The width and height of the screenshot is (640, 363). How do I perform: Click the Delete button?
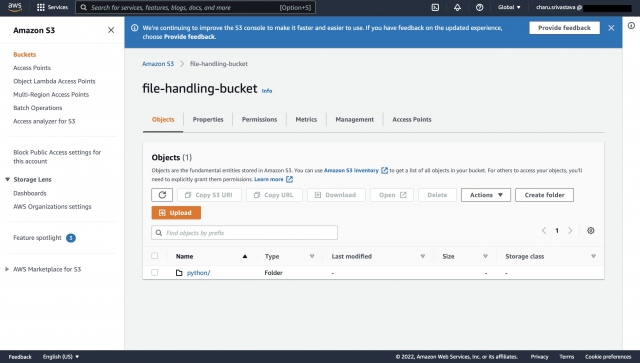[x=437, y=195]
